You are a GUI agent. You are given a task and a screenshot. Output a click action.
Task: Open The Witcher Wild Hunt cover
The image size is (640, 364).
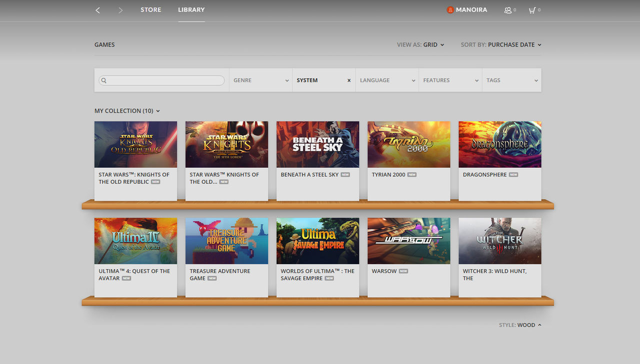[x=499, y=241]
